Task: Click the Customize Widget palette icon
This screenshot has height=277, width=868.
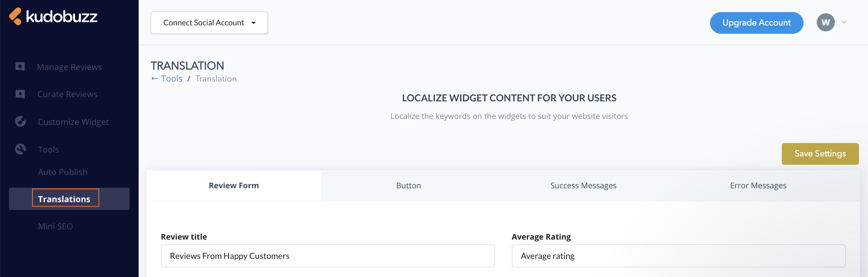Action: click(20, 121)
